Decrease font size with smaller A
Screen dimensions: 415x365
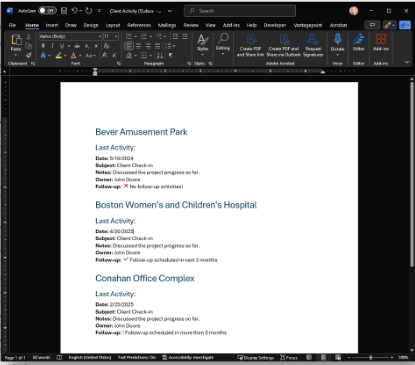pyautogui.click(x=114, y=55)
